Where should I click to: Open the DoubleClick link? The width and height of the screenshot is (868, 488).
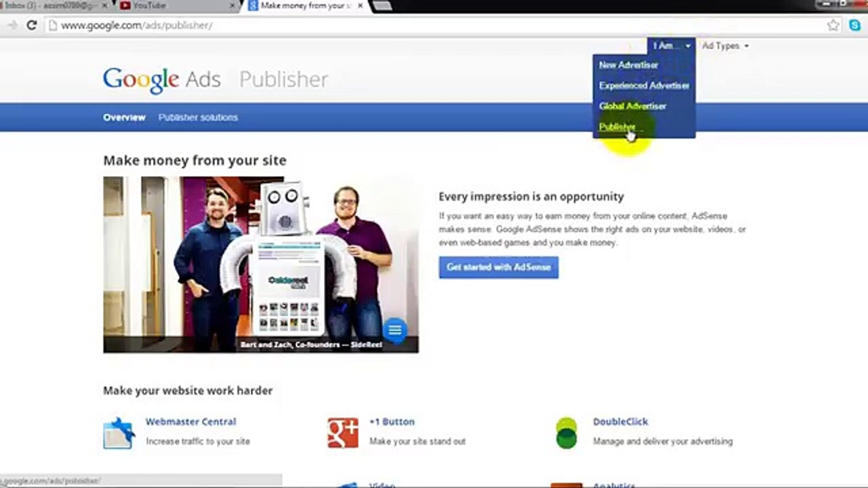coord(620,422)
